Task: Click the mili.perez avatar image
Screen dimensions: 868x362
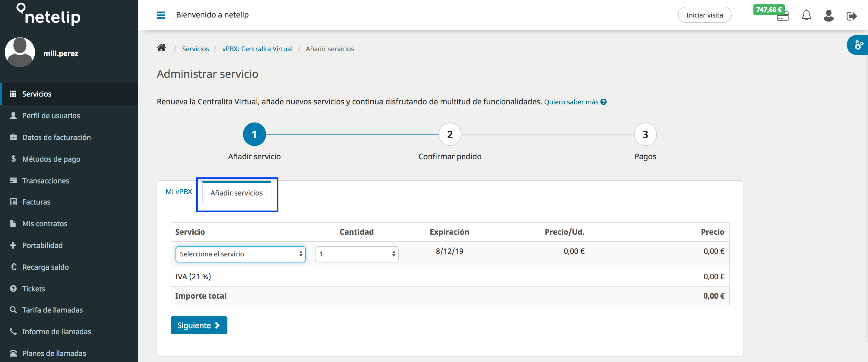Action: [20, 52]
